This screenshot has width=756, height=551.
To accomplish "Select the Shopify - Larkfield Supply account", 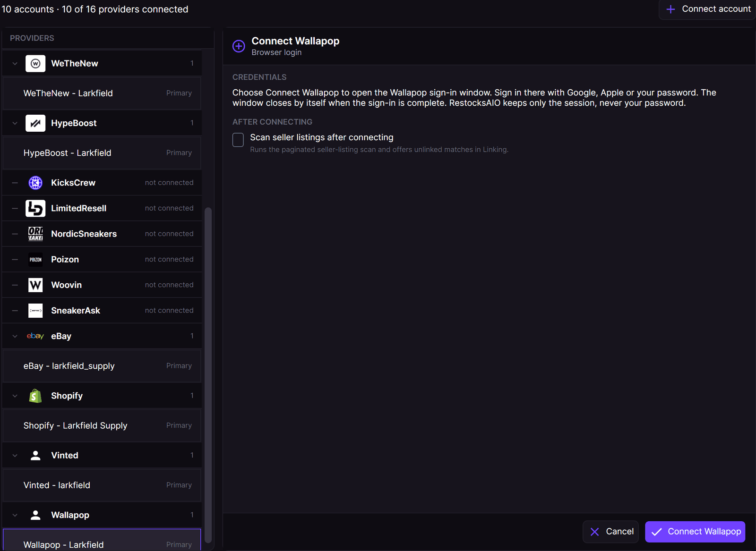I will (102, 425).
